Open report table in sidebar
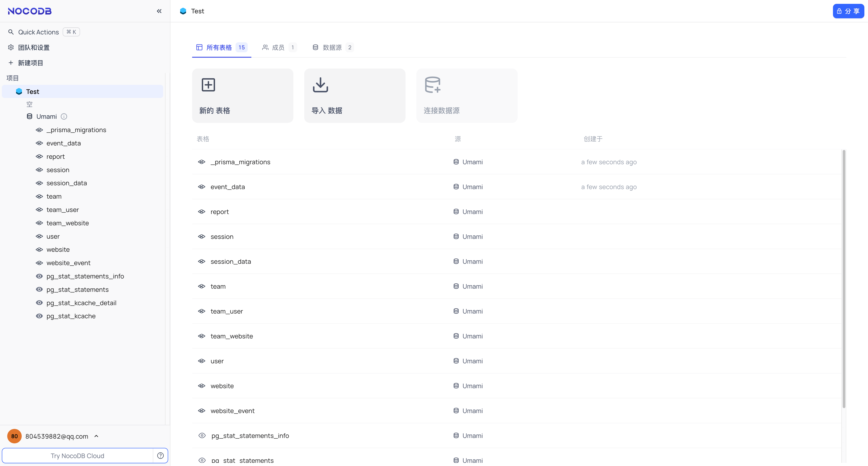Image resolution: width=868 pixels, height=466 pixels. point(55,157)
